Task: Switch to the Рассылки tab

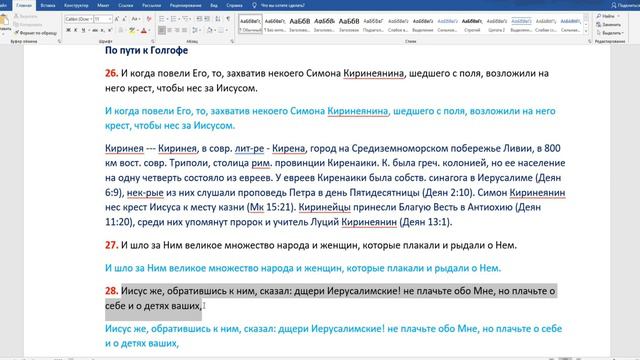Action: click(x=151, y=5)
